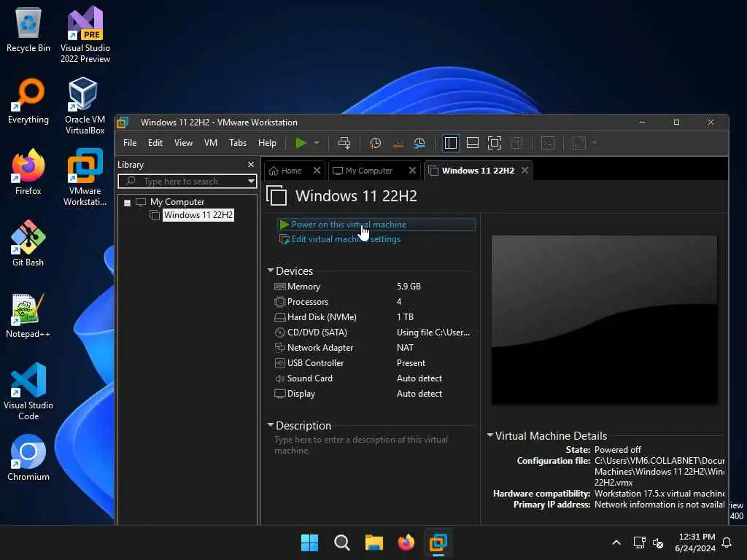747x560 pixels.
Task: Open the Help menu
Action: click(267, 143)
